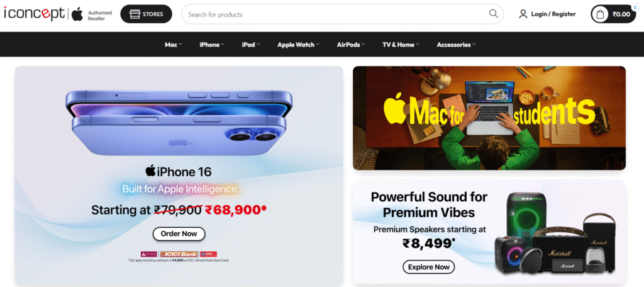644x287 pixels.
Task: Open the shopping bag cart icon
Action: click(x=600, y=14)
